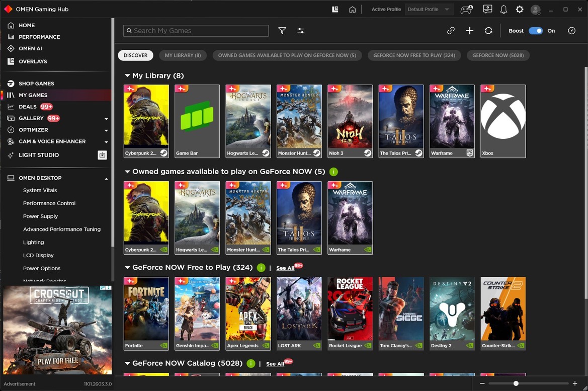
Task: Open System Vitals
Action: [40, 190]
